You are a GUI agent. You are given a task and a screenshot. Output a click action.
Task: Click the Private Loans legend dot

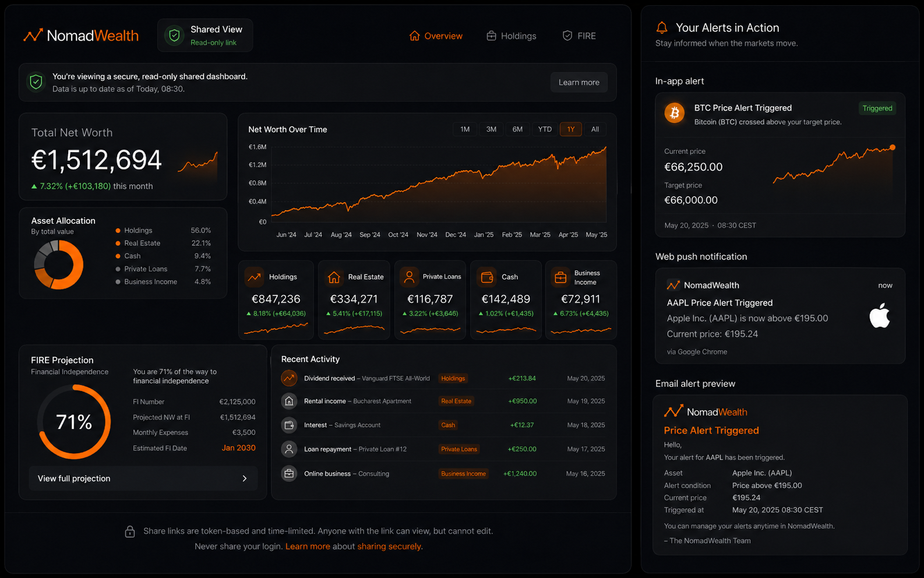pos(118,269)
